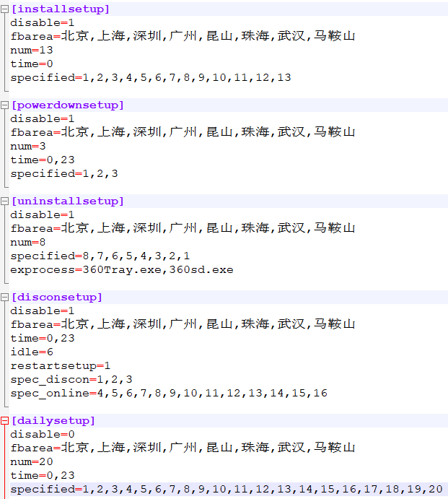Click the num=20 line
This screenshot has width=448, height=499.
coord(32,461)
